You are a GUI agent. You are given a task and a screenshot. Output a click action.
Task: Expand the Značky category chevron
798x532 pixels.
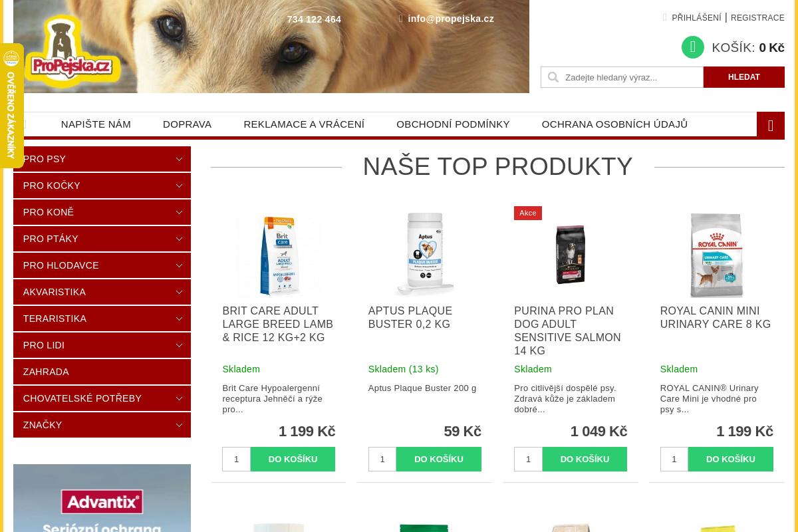coord(179,425)
